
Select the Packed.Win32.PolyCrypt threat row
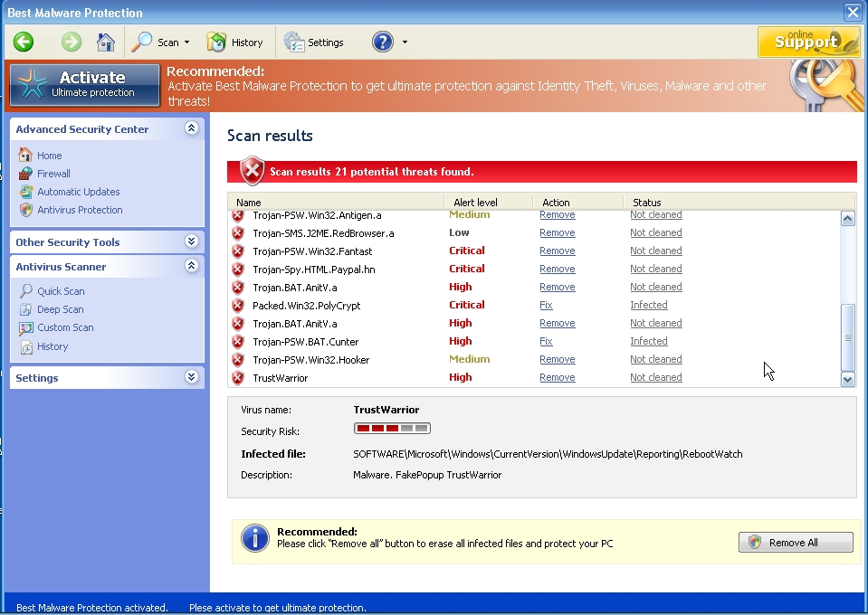click(x=534, y=306)
